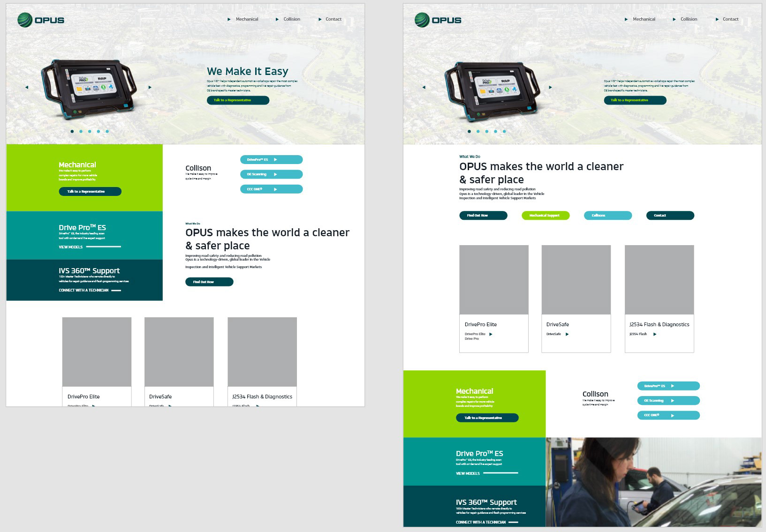The width and height of the screenshot is (766, 532).
Task: Click Find Out How button in right mockup
Action: 483,216
